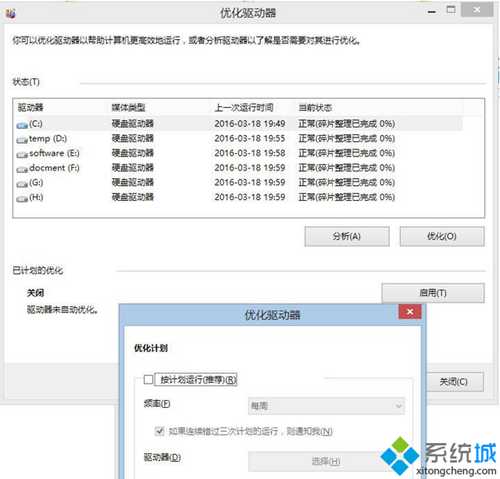Sort by 驱动器 column header
500x479 pixels.
(31, 107)
